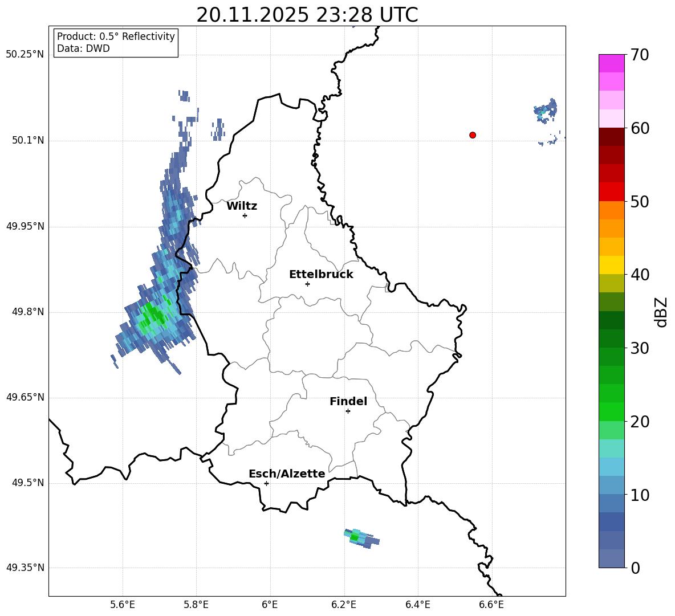Image resolution: width=675 pixels, height=616 pixels.
Task: Click the green radar echo core west of Luxembourg
Action: tap(153, 317)
